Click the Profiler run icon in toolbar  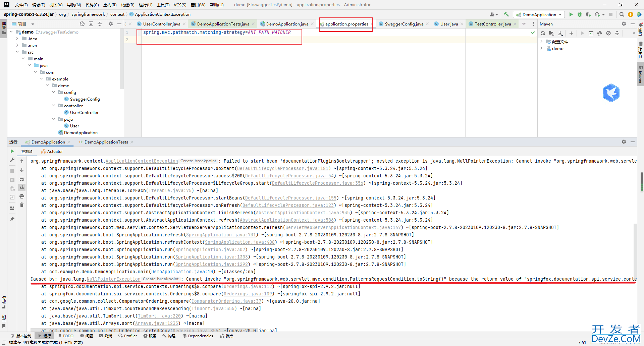597,14
